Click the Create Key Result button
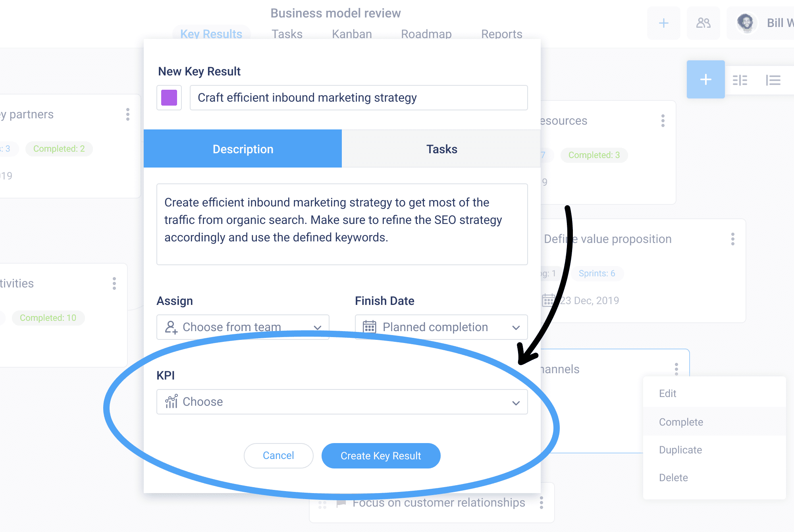Image resolution: width=794 pixels, height=532 pixels. pyautogui.click(x=381, y=456)
